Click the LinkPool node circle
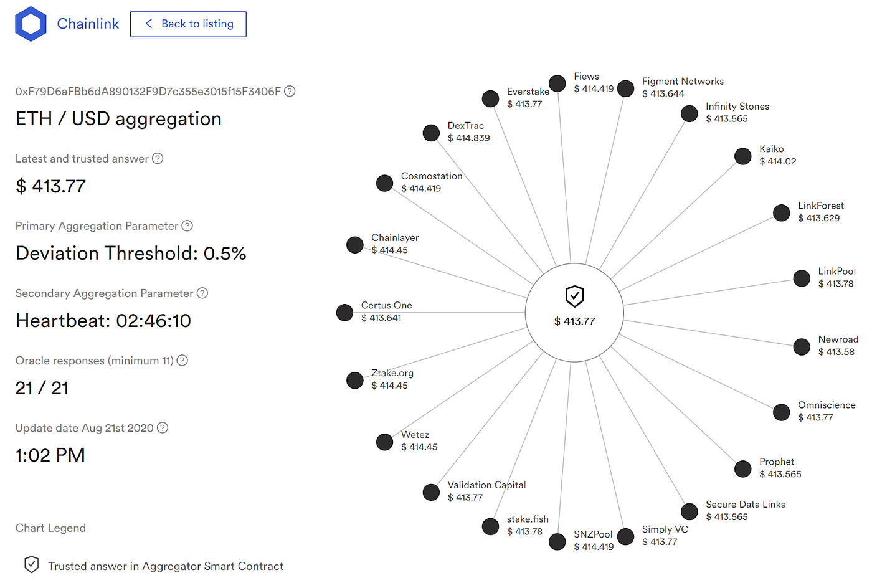This screenshot has width=872, height=588. pos(802,278)
